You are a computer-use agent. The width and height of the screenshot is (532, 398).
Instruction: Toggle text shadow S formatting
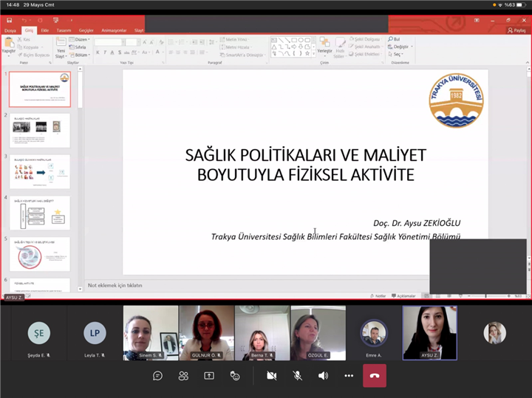(120, 52)
